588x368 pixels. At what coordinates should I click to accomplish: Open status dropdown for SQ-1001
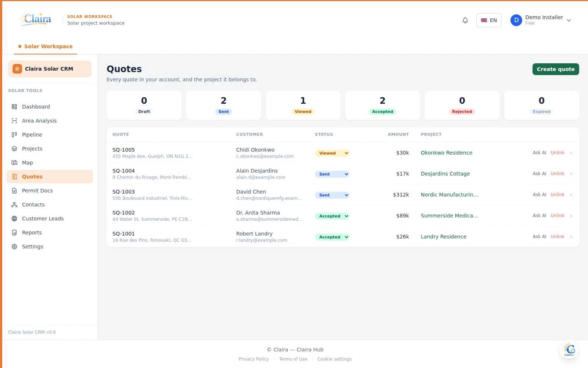332,237
